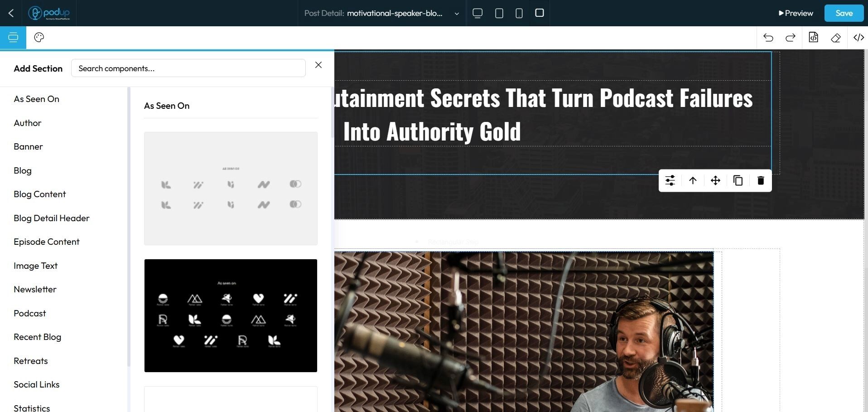Viewport: 868px width, 412px height.
Task: Select the Banner category
Action: pos(28,146)
